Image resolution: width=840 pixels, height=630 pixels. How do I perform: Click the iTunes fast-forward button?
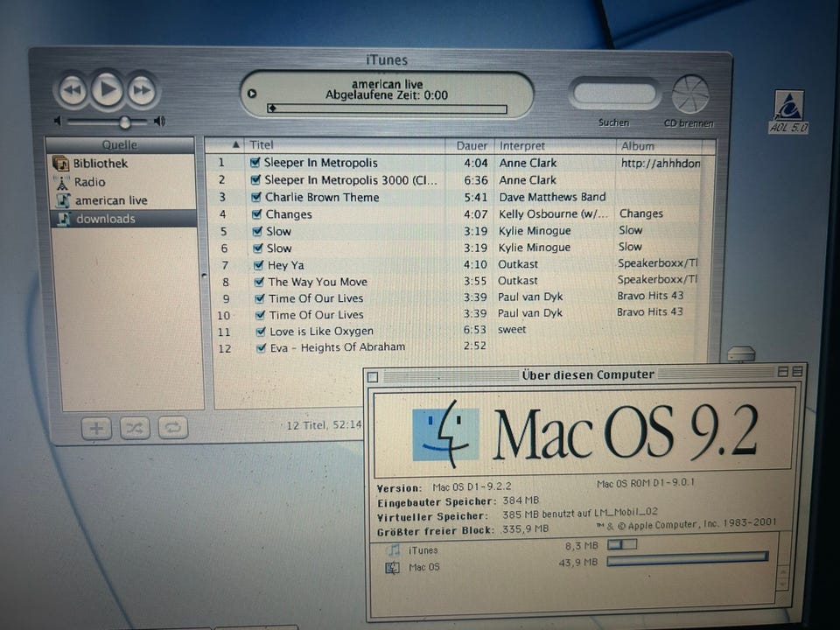(x=142, y=90)
